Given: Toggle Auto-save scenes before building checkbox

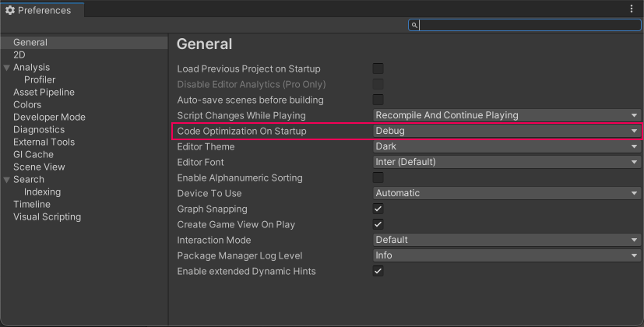Looking at the screenshot, I should click(378, 100).
